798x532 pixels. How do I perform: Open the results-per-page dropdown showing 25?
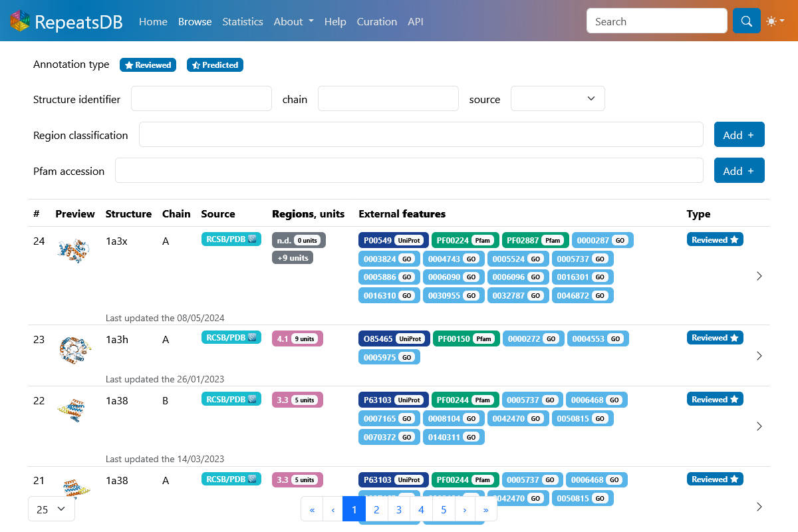[x=51, y=509]
